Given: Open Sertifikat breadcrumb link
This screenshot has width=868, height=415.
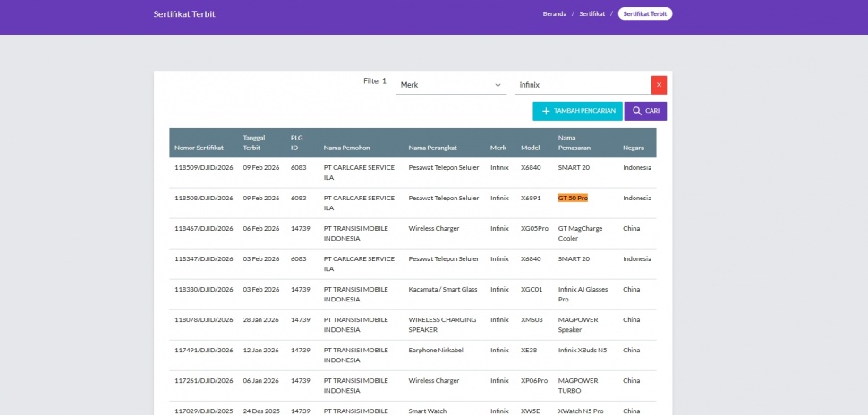Looking at the screenshot, I should [591, 14].
